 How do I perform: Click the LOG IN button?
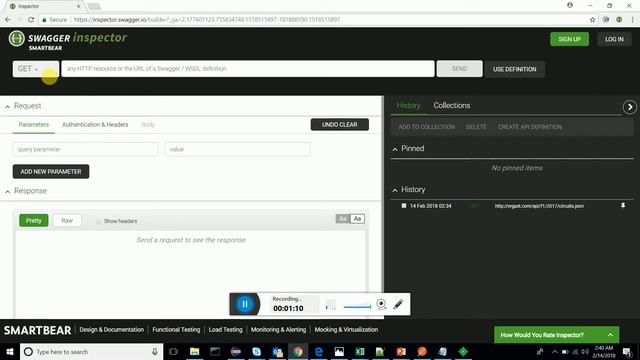point(614,39)
